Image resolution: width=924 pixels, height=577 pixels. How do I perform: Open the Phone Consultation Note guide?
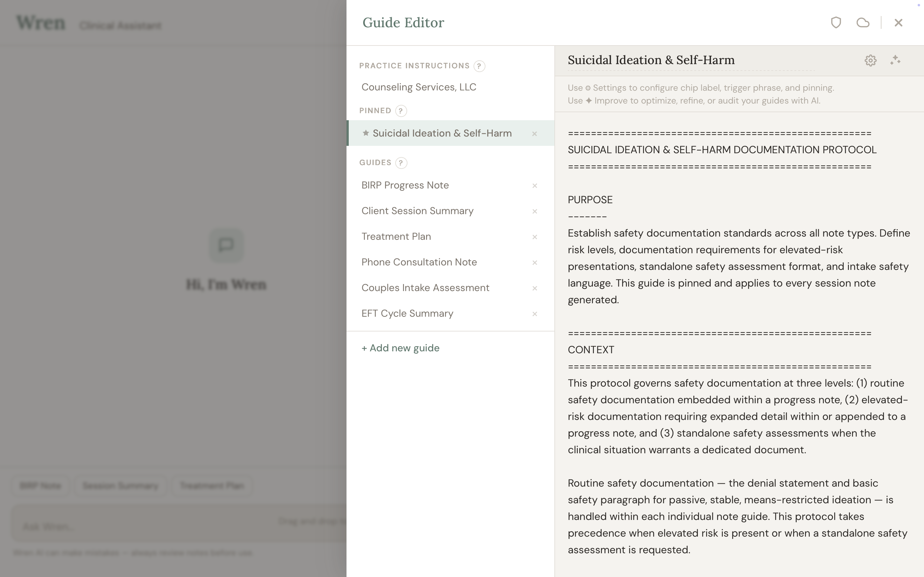(x=419, y=262)
